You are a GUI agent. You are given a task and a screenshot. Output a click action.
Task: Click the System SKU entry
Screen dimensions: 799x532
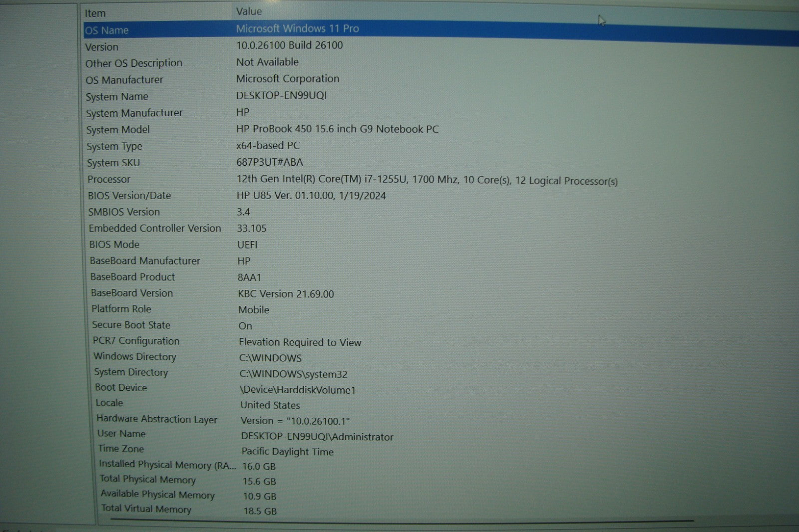113,163
